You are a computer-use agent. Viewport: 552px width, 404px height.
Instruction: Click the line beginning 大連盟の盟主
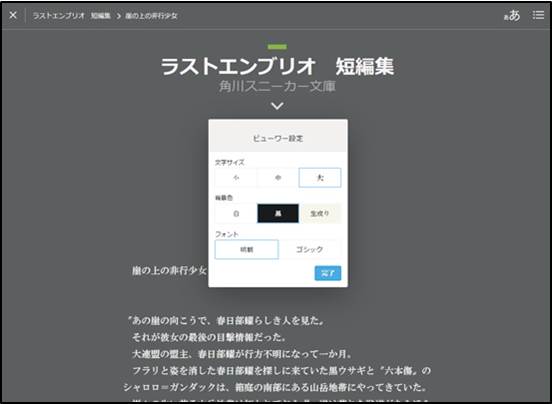tap(242, 354)
